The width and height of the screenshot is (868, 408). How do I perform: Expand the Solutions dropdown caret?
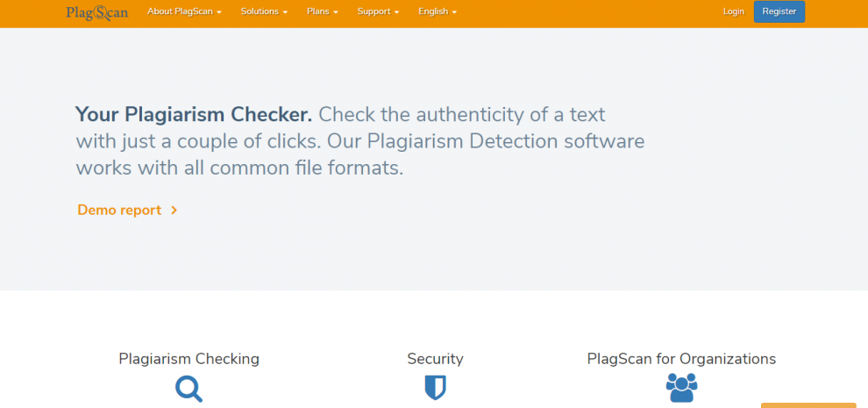pos(286,12)
